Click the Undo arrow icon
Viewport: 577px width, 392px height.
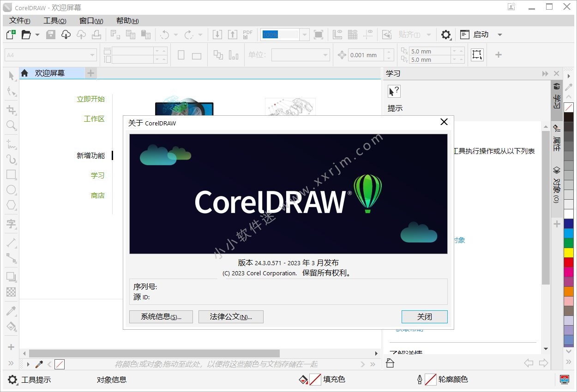[x=165, y=35]
